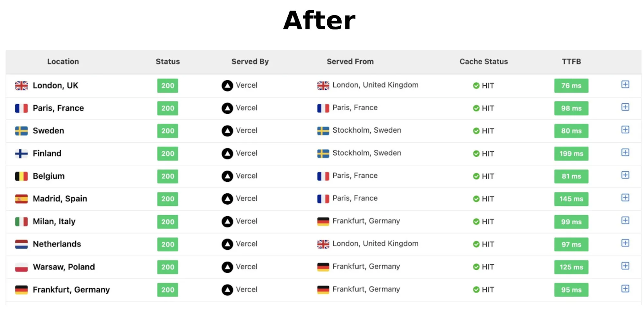Screen dimensions: 644x310
Task: Expand the London, UK row details
Action: [625, 84]
